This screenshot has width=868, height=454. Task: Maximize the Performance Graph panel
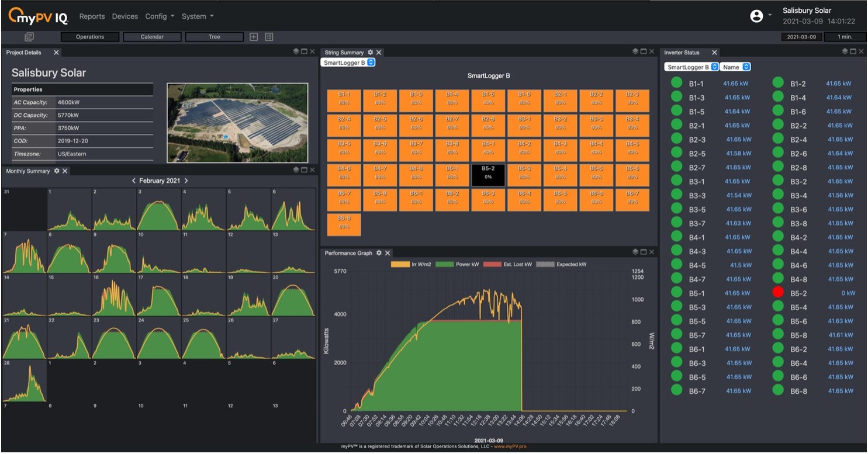[x=644, y=252]
